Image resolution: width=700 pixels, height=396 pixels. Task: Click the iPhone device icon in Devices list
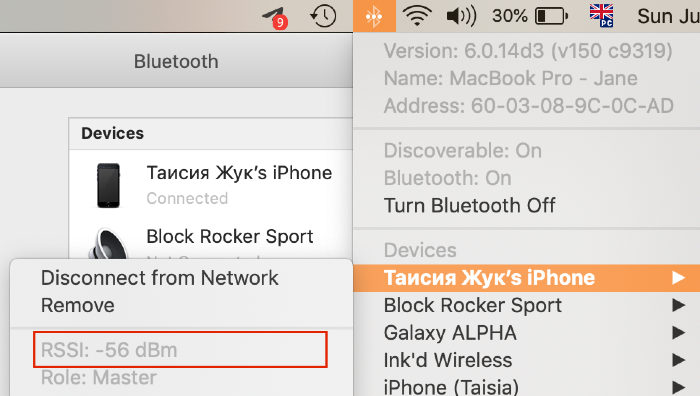click(108, 185)
